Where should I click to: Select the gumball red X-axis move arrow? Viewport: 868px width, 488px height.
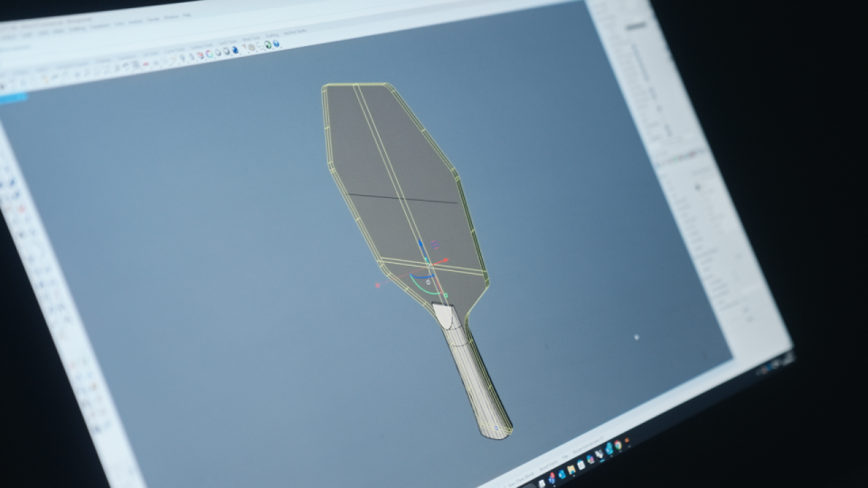pyautogui.click(x=443, y=260)
